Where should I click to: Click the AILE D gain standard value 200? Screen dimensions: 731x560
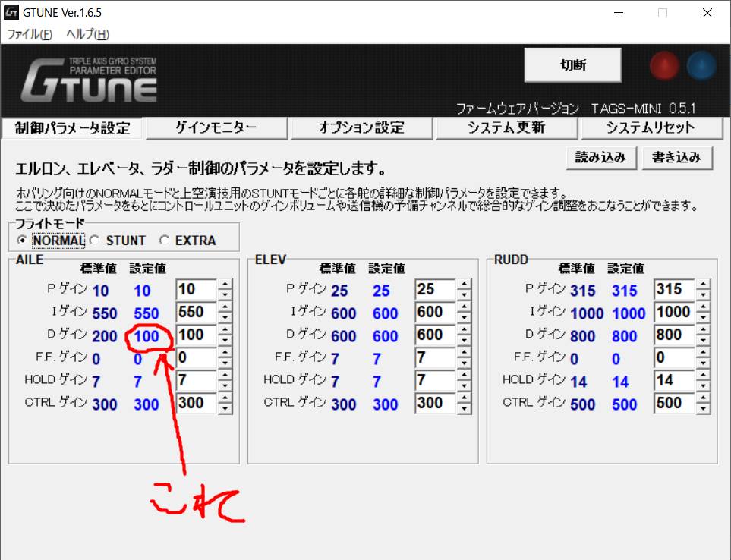(x=105, y=336)
